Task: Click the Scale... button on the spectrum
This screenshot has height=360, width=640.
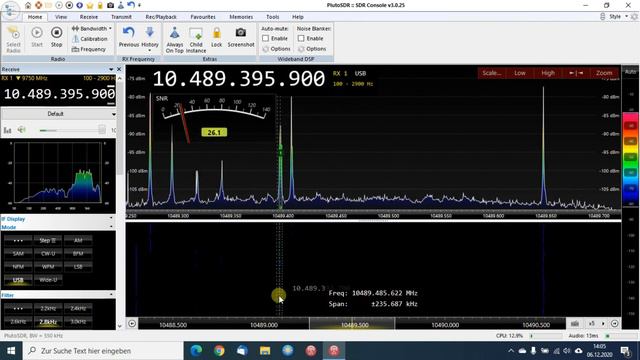Action: (x=492, y=73)
